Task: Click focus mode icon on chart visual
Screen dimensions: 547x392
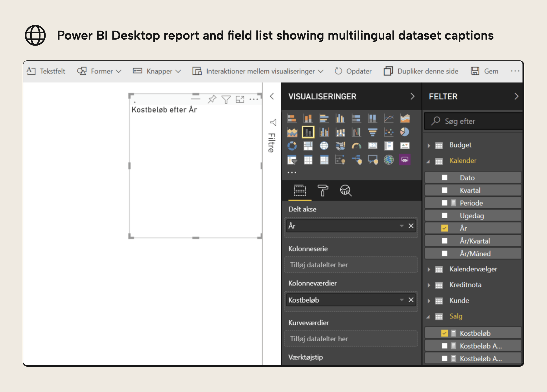Action: tap(240, 99)
